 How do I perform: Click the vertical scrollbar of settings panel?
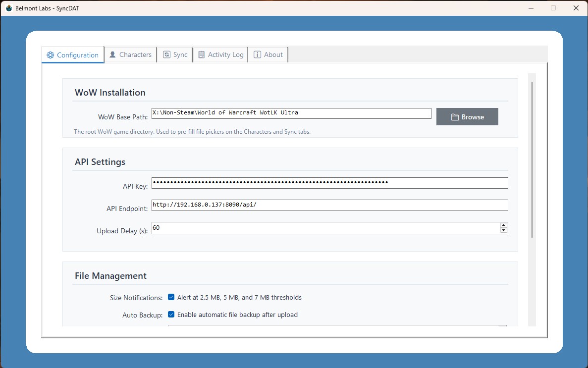(532, 158)
